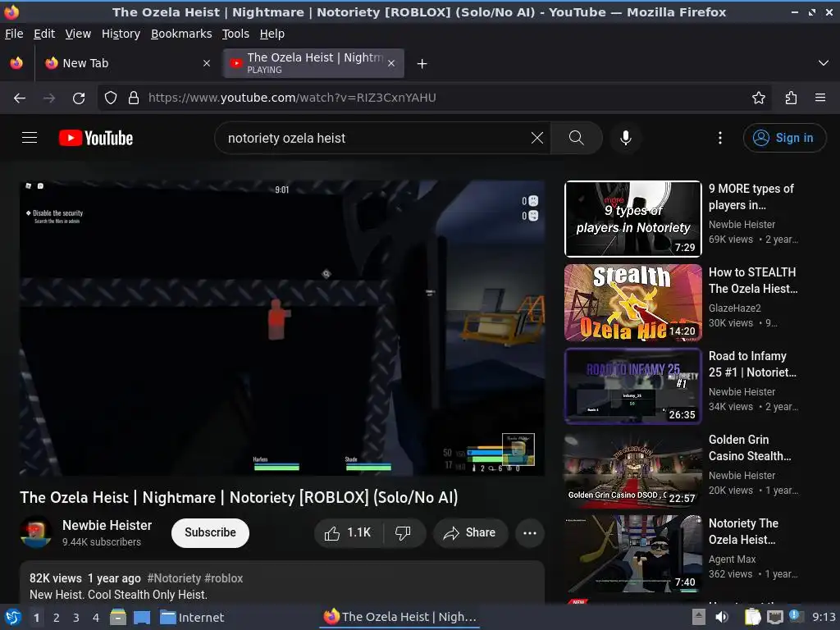Select the Firefox window taskbar entry

(x=400, y=617)
